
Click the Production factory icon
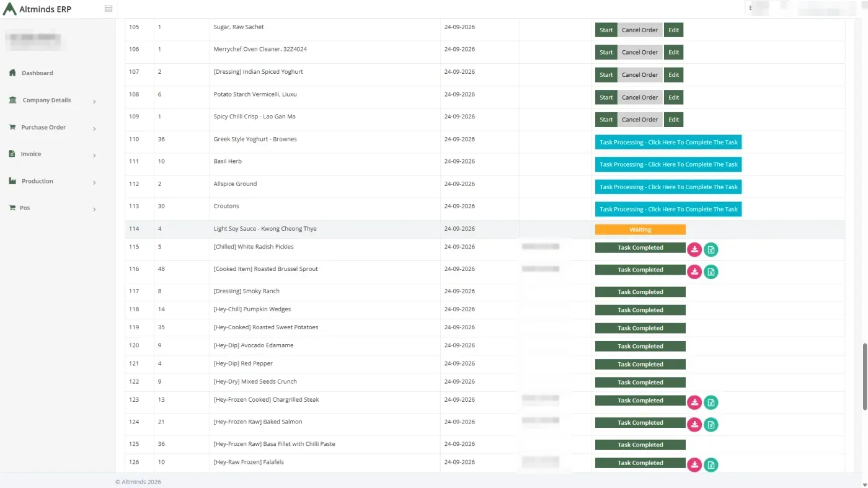pyautogui.click(x=12, y=181)
